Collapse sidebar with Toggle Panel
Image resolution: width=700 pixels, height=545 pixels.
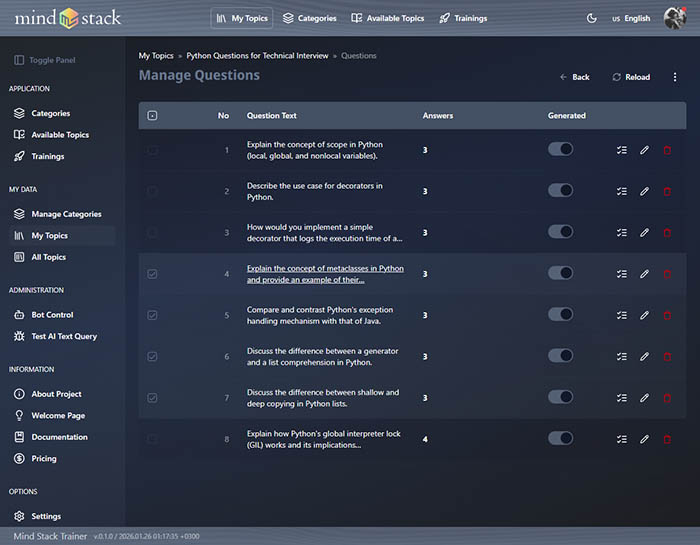[45, 60]
